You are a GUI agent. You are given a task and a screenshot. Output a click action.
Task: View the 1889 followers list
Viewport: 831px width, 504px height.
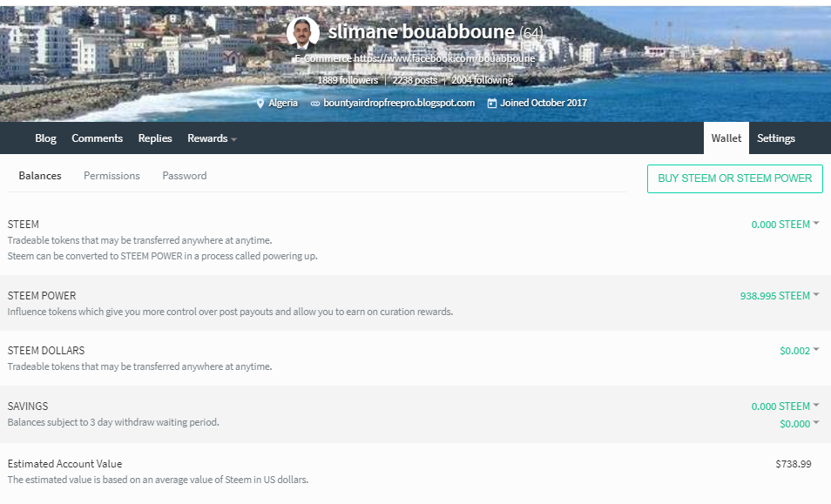coord(348,80)
